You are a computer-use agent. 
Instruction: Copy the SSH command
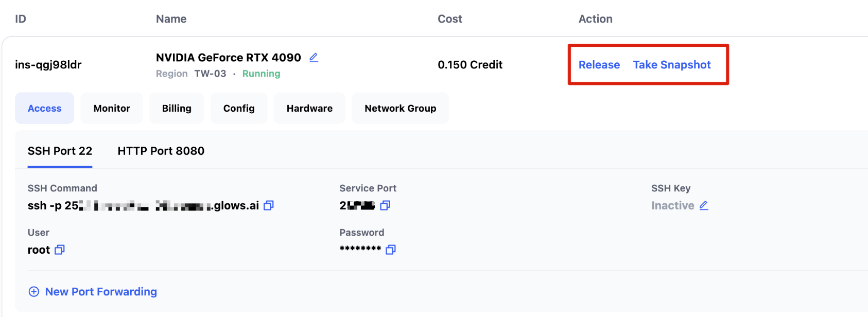point(268,205)
